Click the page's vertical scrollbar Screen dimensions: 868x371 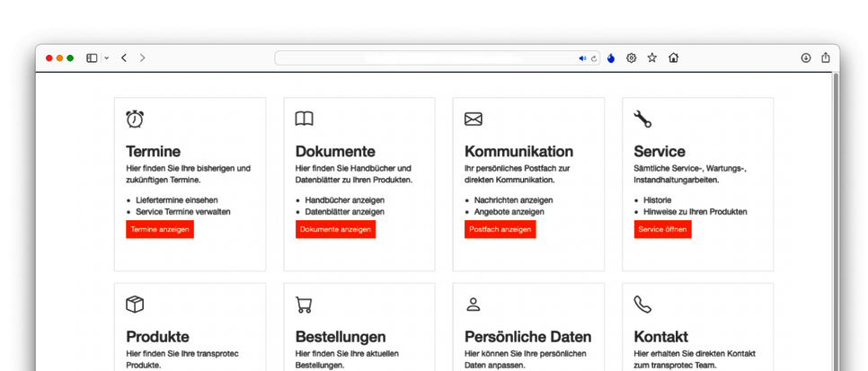836,222
